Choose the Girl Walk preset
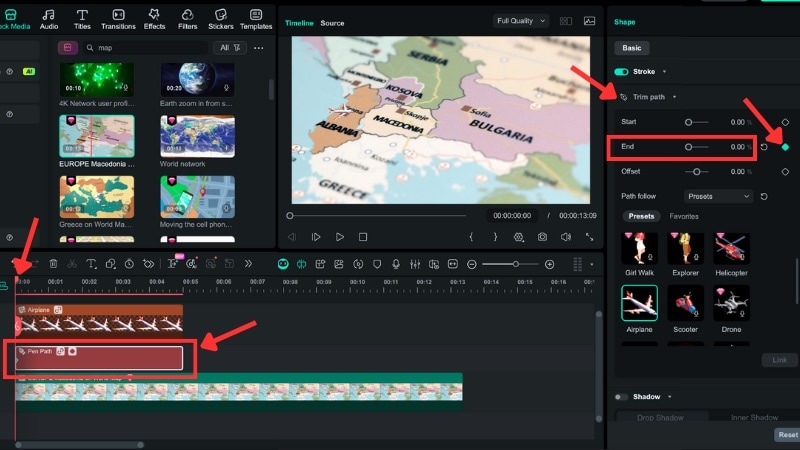Image resolution: width=800 pixels, height=450 pixels. pos(639,248)
